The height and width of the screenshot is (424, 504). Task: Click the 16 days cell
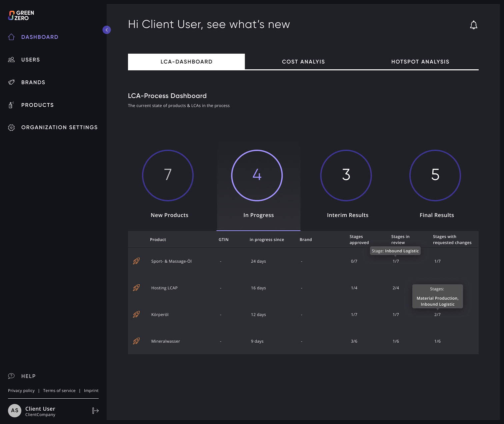(x=258, y=288)
